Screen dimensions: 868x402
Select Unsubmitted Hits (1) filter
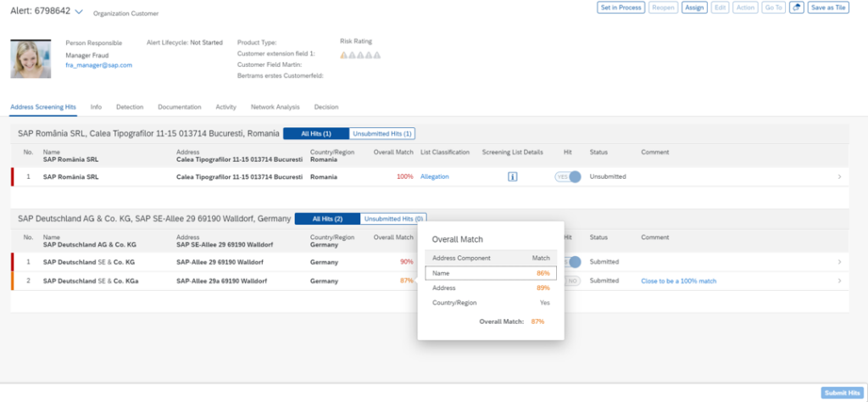pos(382,133)
